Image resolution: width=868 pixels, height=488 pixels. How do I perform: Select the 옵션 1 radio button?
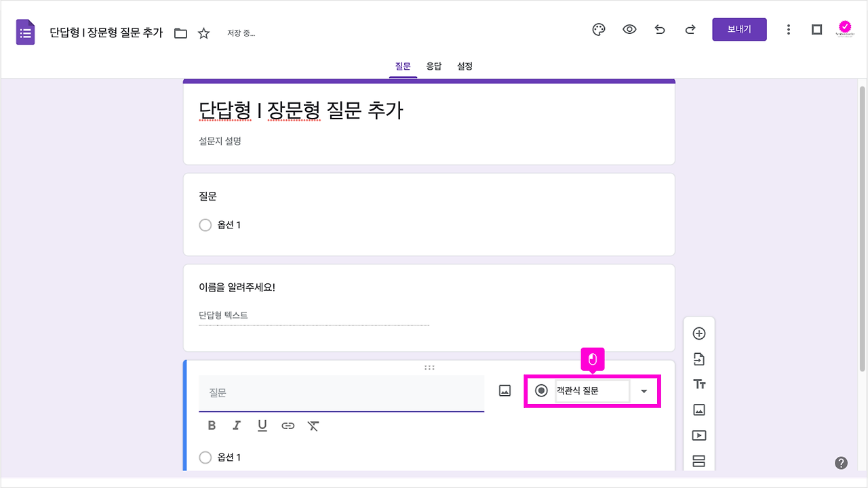coord(205,457)
